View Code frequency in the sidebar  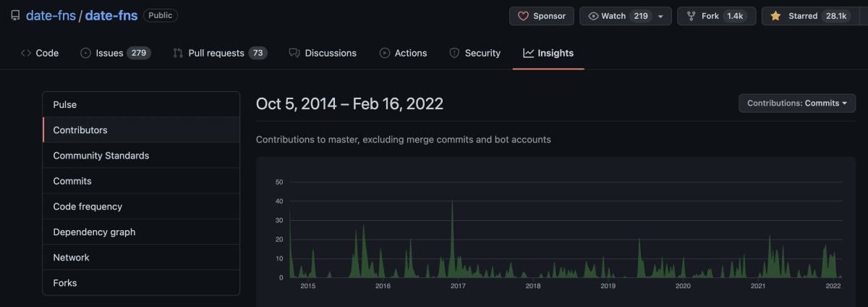[141, 206]
